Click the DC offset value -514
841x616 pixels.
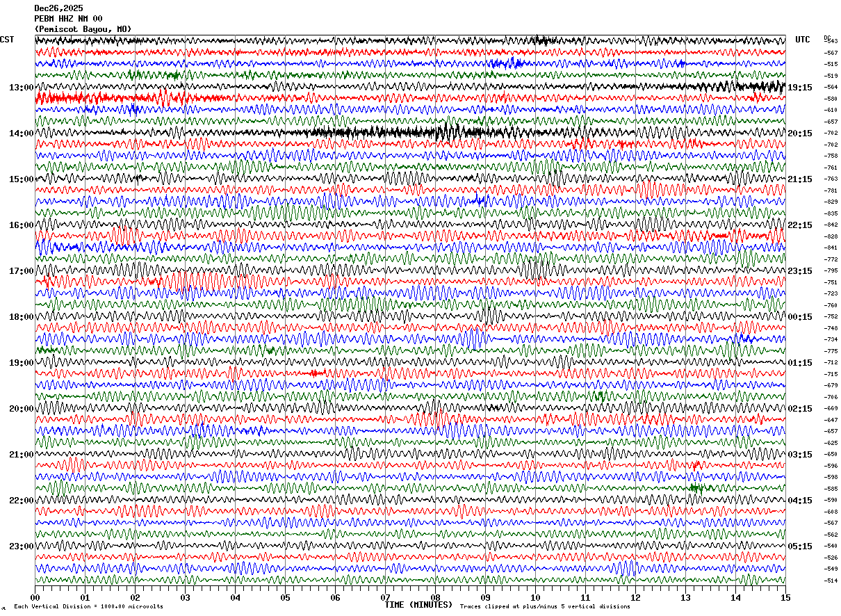pyautogui.click(x=831, y=581)
